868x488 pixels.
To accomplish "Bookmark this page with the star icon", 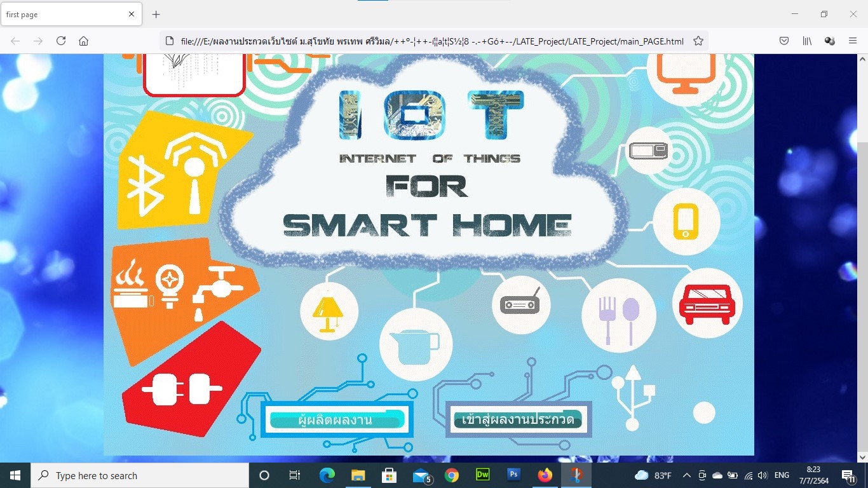I will click(698, 41).
